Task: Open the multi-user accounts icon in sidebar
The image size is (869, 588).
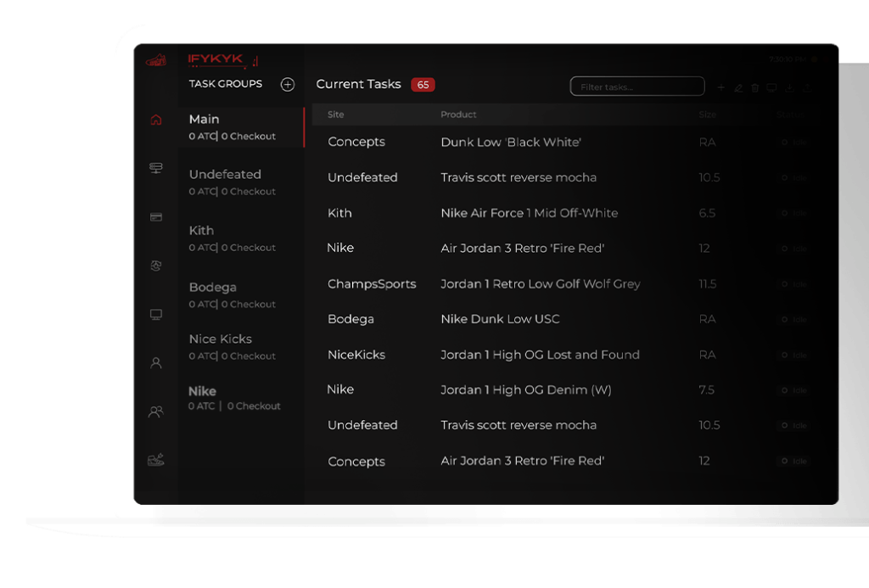Action: [155, 412]
